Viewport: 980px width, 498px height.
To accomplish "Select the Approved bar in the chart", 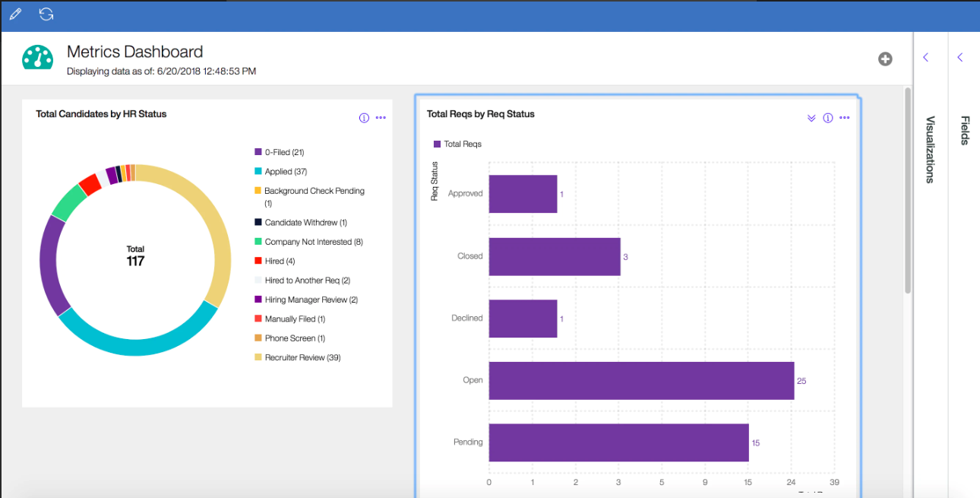I will 523,194.
